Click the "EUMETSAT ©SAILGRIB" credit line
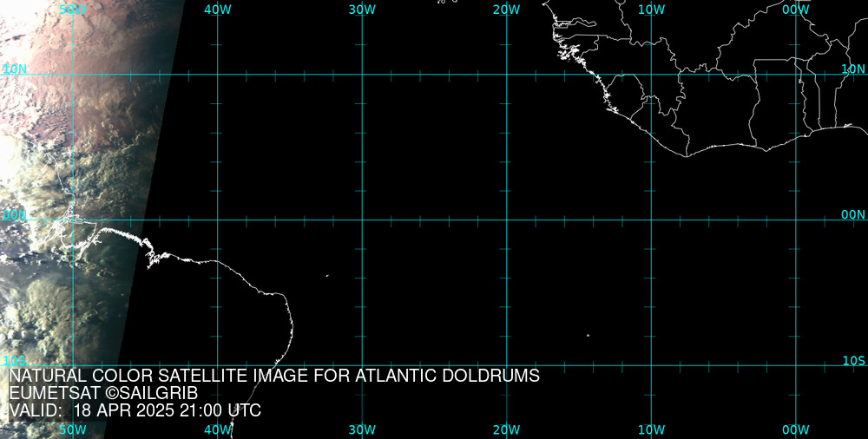This screenshot has height=439, width=868. point(103,394)
